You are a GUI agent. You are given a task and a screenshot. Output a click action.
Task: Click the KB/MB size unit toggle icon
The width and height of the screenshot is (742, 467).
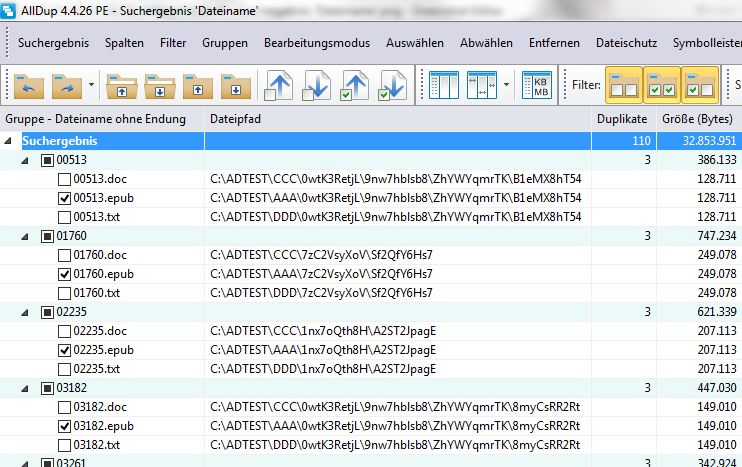coord(537,86)
